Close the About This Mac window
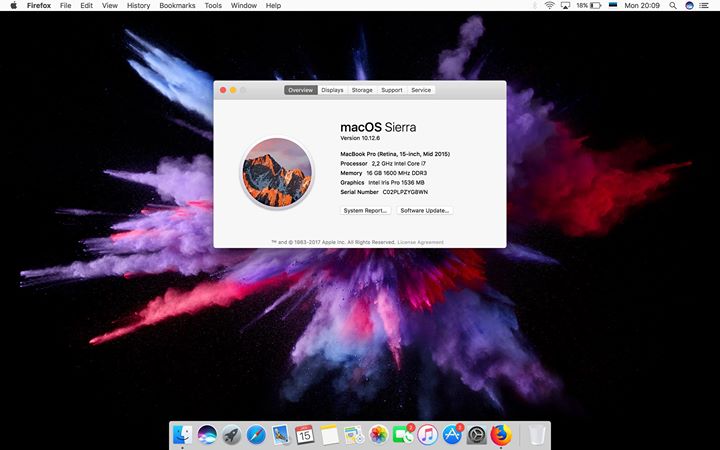Viewport: 720px width, 450px height. pyautogui.click(x=223, y=90)
